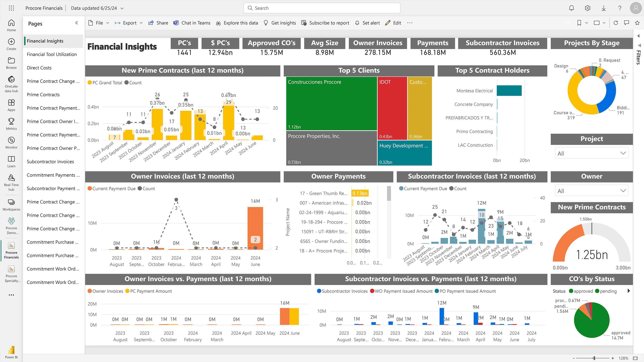Open the Real-Time hub
This screenshot has width=644, height=362.
[x=11, y=181]
